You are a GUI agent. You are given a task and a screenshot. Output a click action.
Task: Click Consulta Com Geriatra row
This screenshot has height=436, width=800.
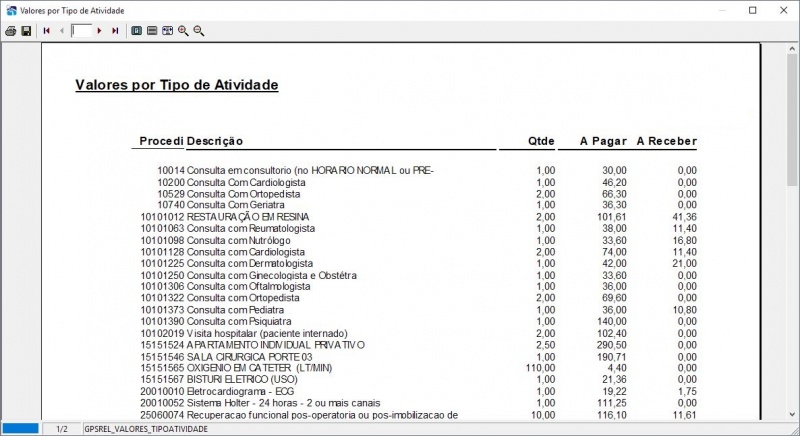427,205
